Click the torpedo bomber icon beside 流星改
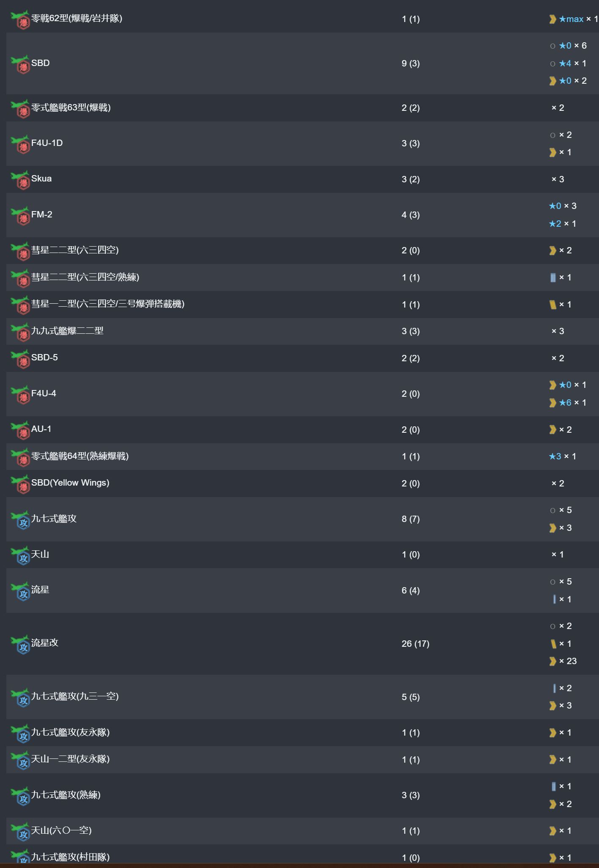This screenshot has height=868, width=599. point(20,644)
